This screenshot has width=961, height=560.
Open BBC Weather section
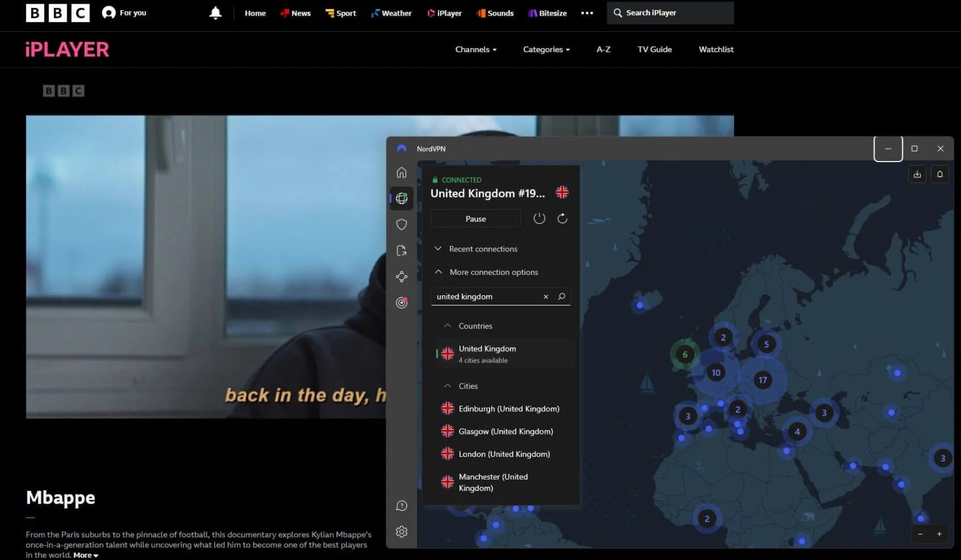[x=391, y=13]
